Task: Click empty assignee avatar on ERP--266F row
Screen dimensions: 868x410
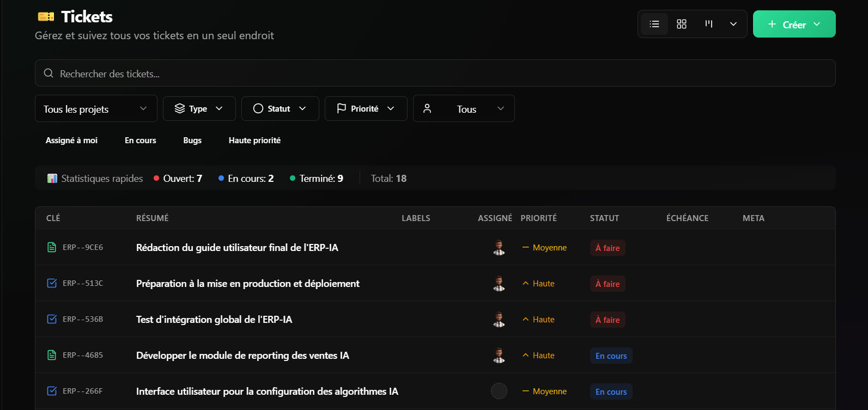Action: pos(499,391)
